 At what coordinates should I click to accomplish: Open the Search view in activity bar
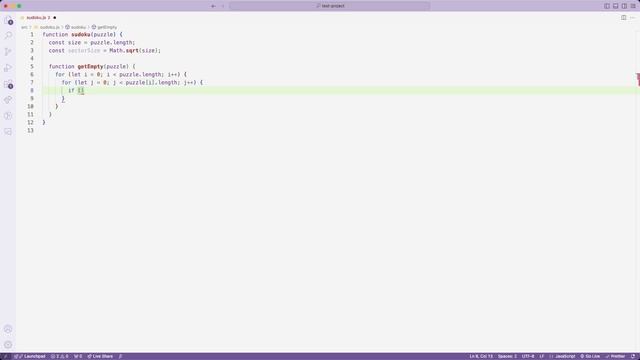8,36
